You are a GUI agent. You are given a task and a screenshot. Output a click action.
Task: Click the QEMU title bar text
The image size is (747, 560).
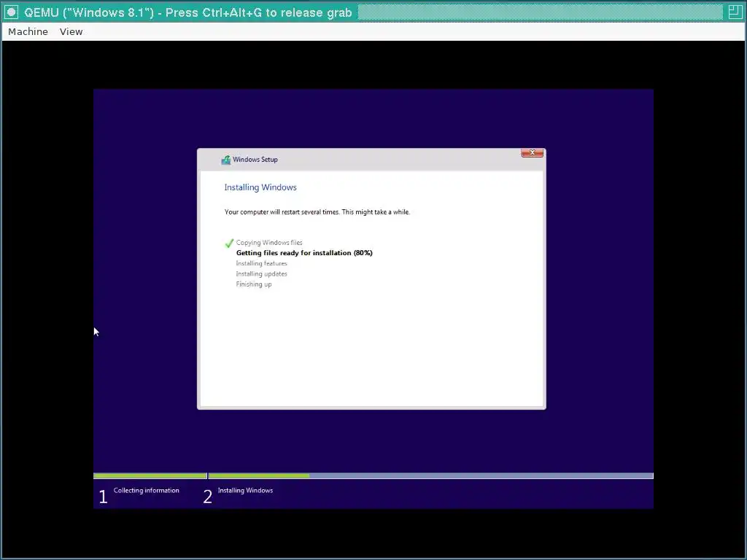tap(188, 12)
